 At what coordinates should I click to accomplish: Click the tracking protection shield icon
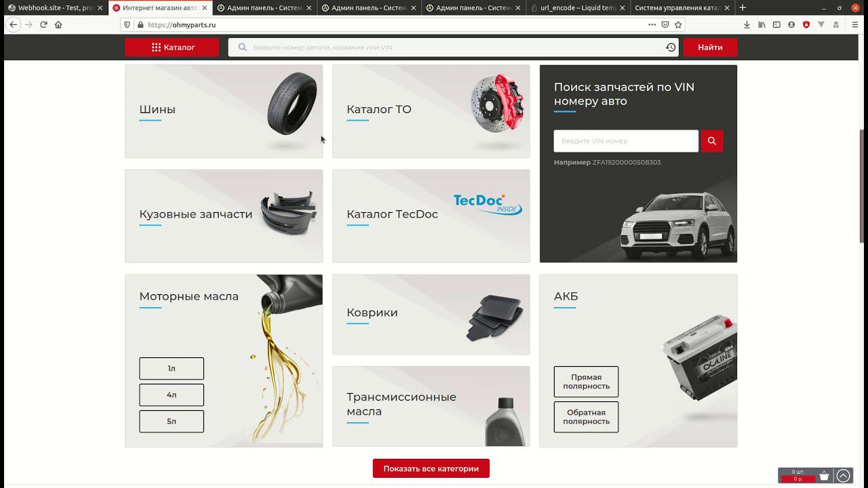coord(127,24)
